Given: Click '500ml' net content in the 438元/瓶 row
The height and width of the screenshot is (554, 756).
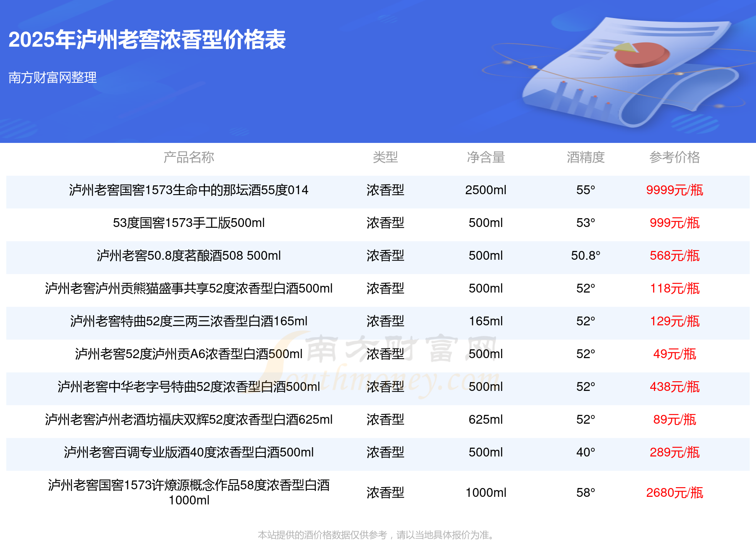Looking at the screenshot, I should [486, 387].
